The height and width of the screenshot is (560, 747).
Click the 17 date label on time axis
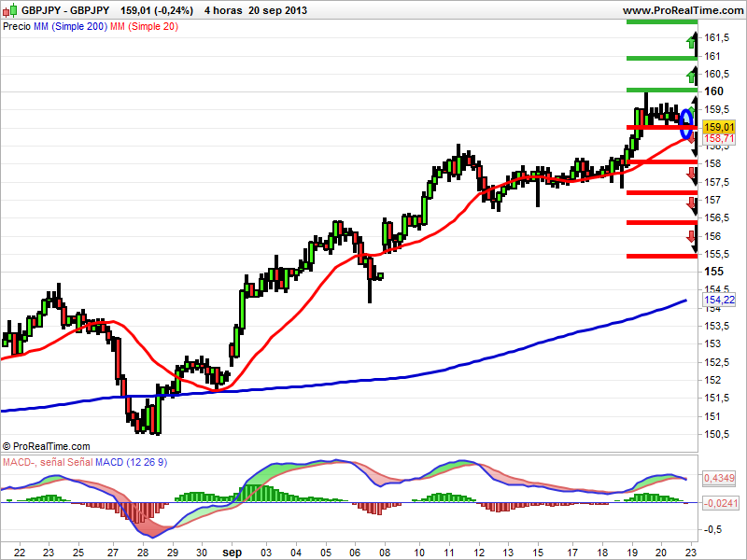click(x=572, y=553)
